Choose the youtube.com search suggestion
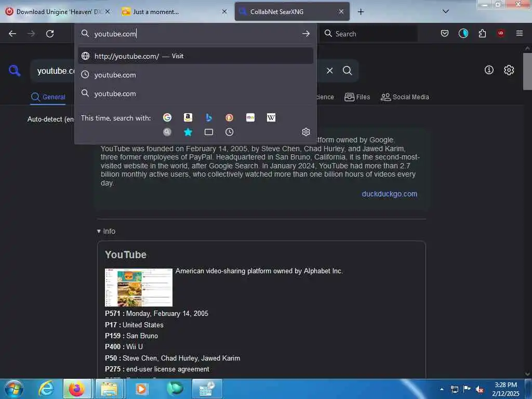Screen dimensions: 532x399 tap(195, 94)
